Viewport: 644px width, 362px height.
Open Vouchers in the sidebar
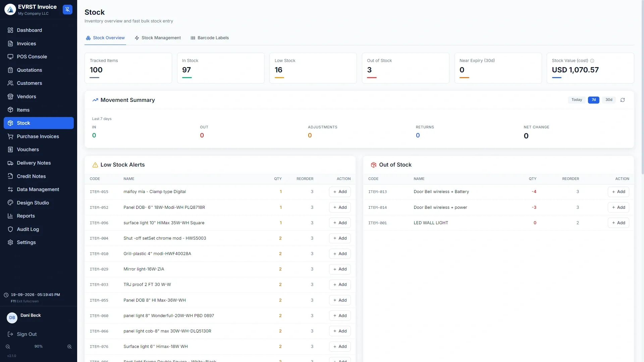point(39,149)
